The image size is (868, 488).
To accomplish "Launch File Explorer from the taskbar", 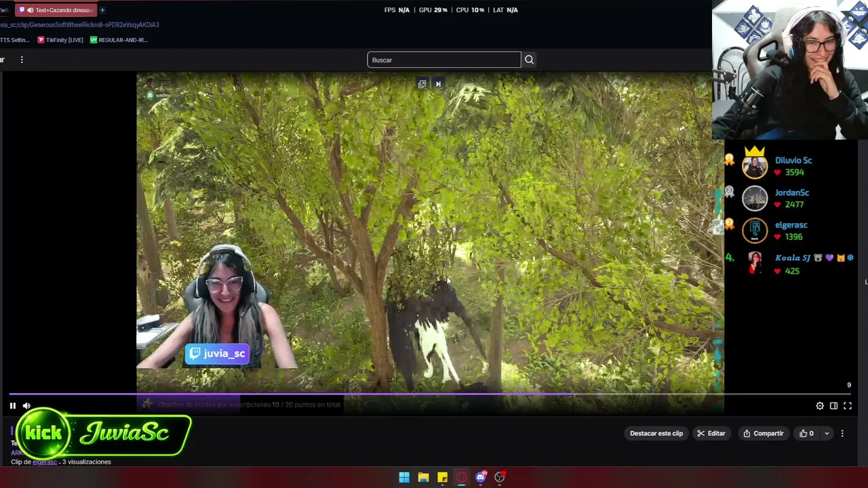I will coord(423,477).
